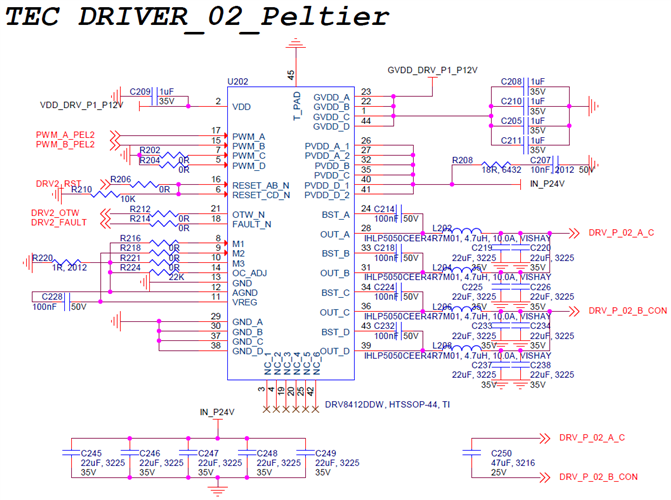The height and width of the screenshot is (500, 671).
Task: Select capacitor C228 100nF symbol
Action: click(67, 302)
